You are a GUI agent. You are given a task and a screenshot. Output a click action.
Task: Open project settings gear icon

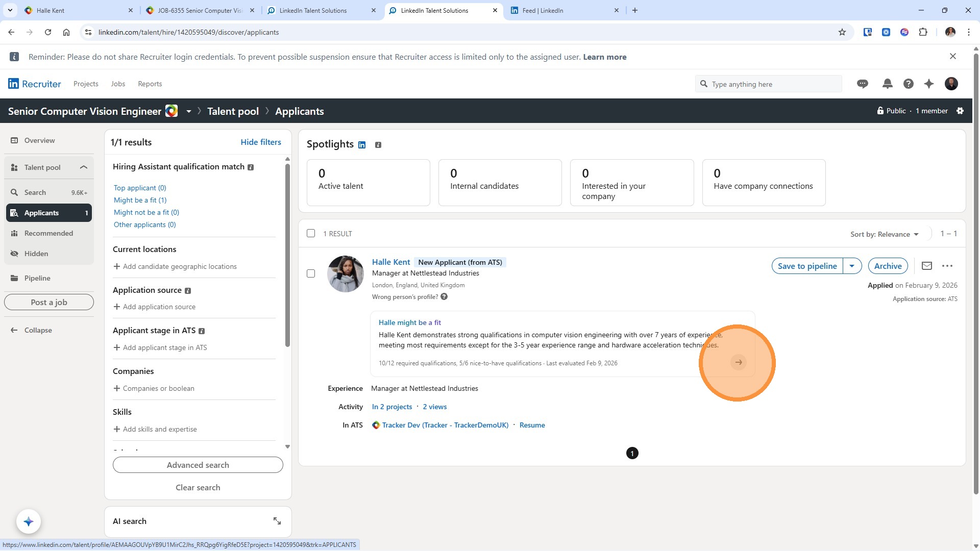tap(960, 111)
